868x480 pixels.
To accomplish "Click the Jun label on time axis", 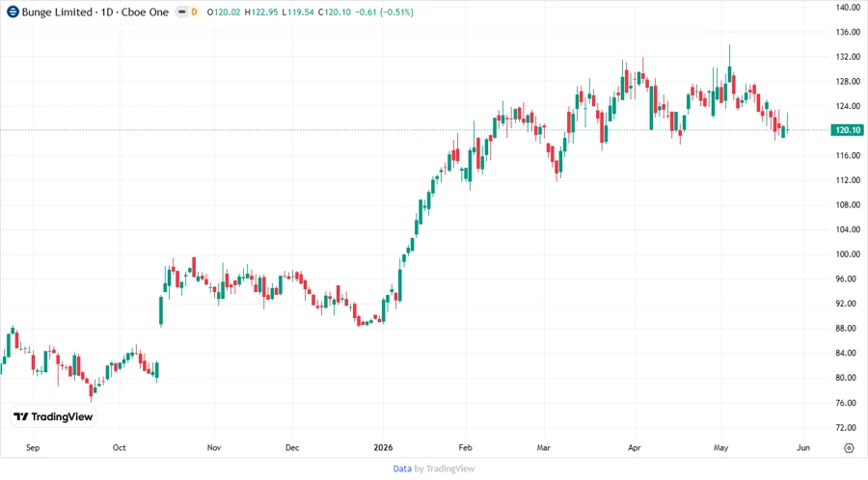I will click(803, 447).
